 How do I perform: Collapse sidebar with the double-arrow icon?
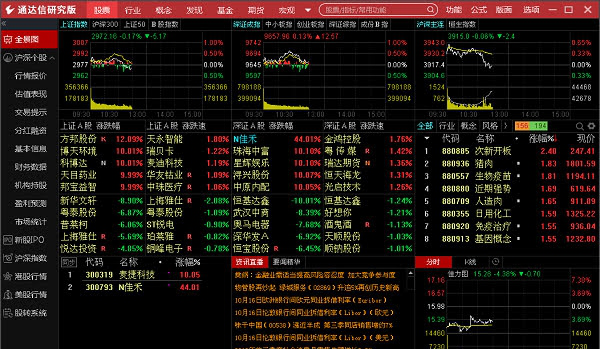tap(4, 24)
